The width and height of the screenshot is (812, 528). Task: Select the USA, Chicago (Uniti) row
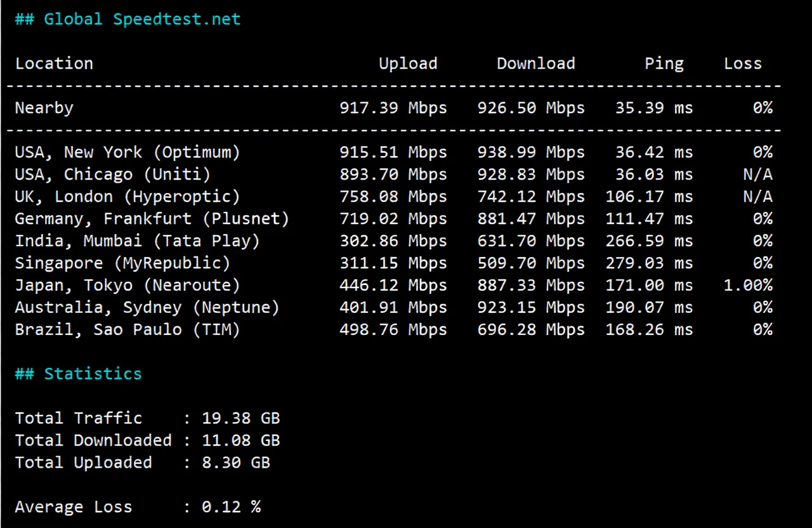[112, 174]
